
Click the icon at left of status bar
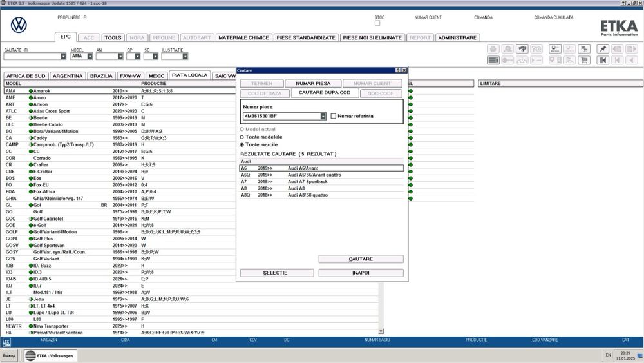pyautogui.click(x=6, y=342)
